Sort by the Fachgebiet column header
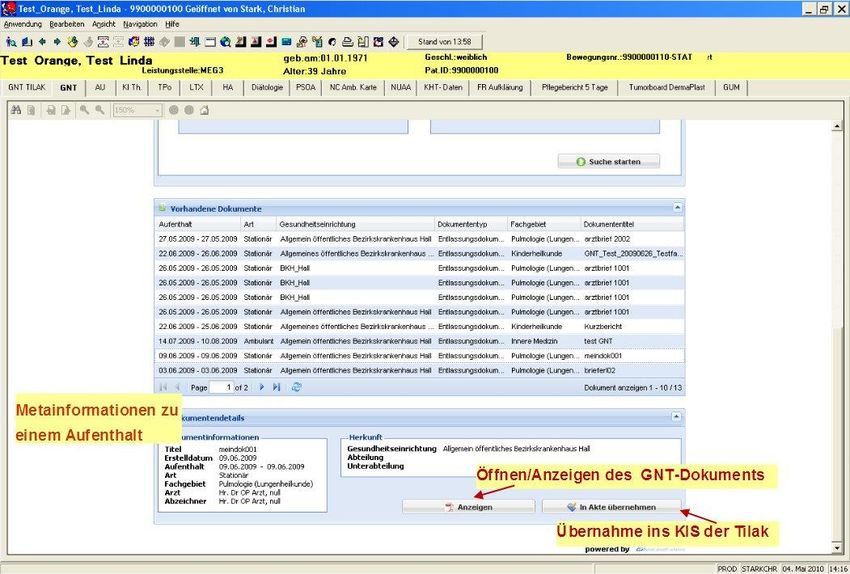Image resolution: width=850 pixels, height=574 pixels. [544, 224]
